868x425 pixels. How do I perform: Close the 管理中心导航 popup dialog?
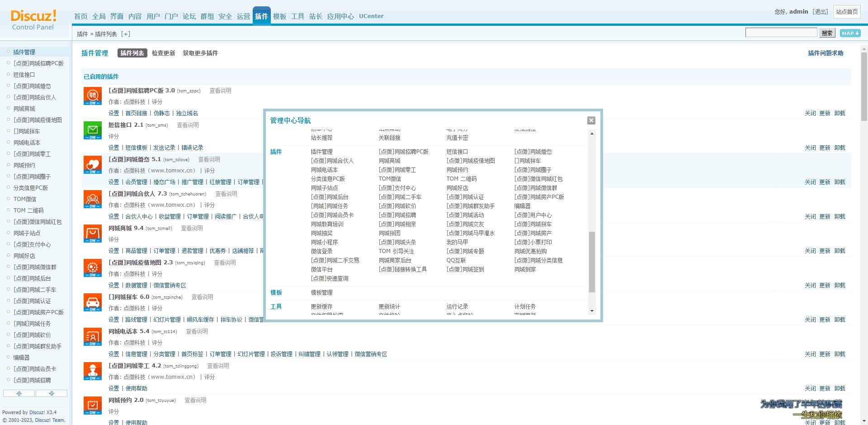(591, 120)
